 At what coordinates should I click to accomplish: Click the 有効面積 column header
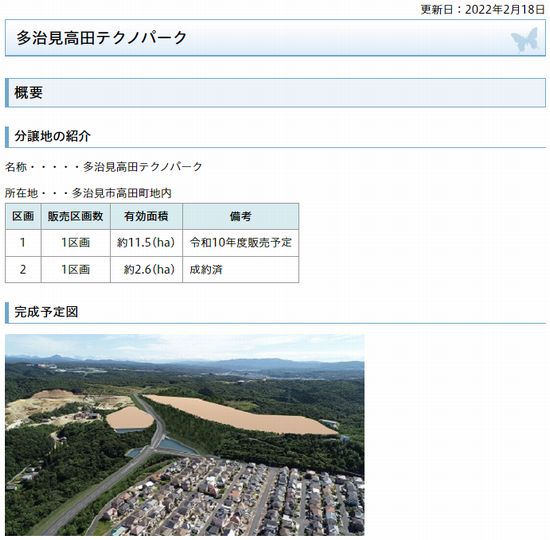[x=147, y=216]
